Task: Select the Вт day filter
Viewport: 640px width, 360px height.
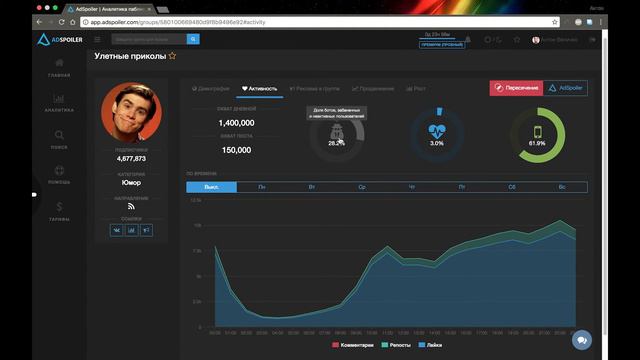Action: coord(312,187)
